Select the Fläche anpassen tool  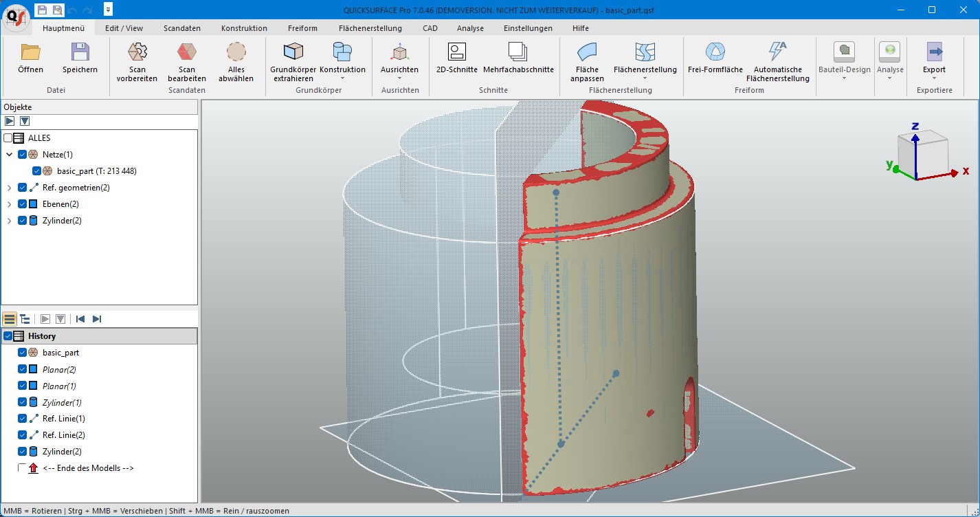(586, 53)
